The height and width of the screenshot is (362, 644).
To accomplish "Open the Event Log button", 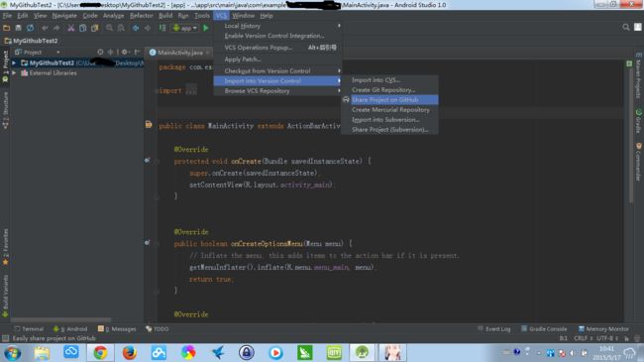I will [494, 329].
